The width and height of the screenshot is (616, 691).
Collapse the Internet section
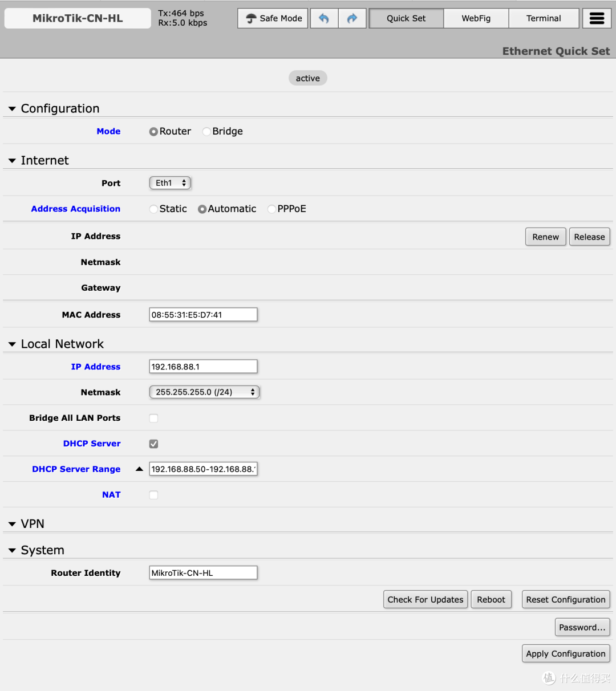tap(12, 161)
